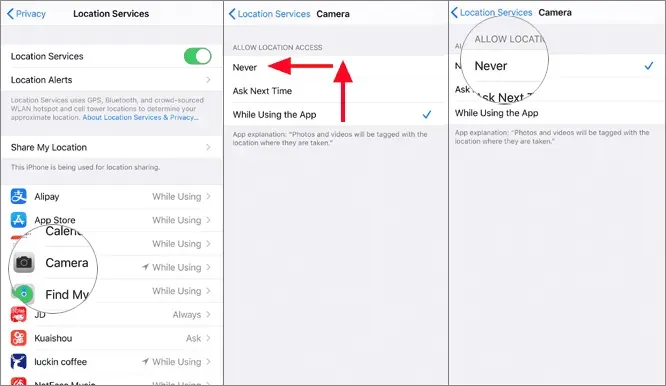Tap While Using value in luckin coffee row
This screenshot has height=386, width=666.
[177, 362]
